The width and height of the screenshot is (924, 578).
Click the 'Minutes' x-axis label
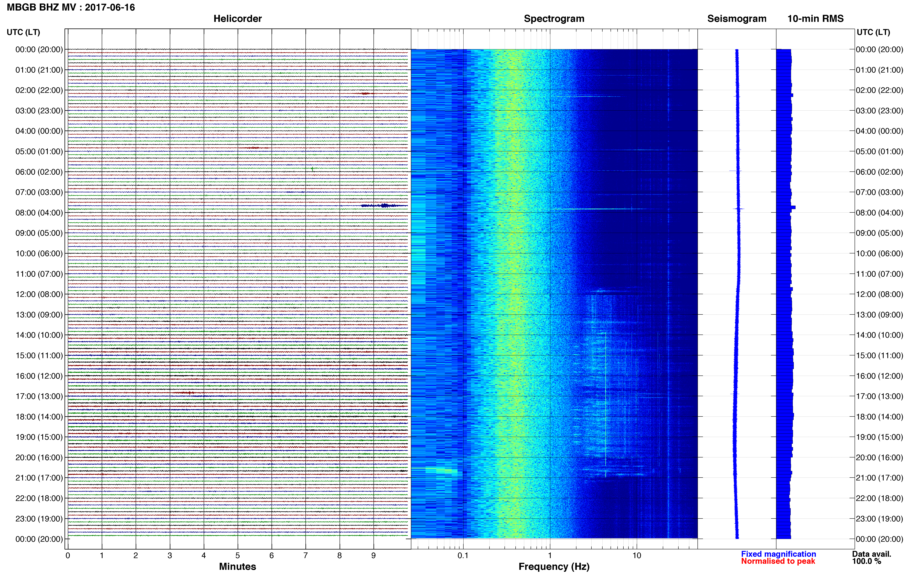tap(237, 566)
